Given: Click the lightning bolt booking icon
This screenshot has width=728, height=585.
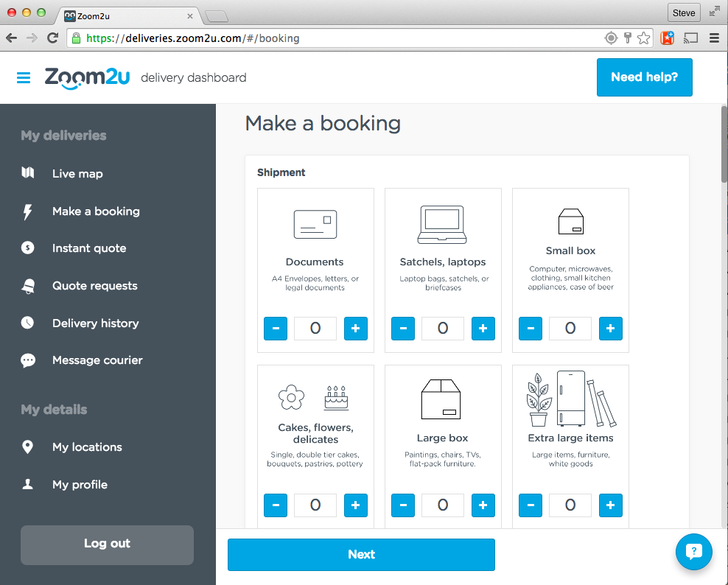Looking at the screenshot, I should tap(28, 211).
